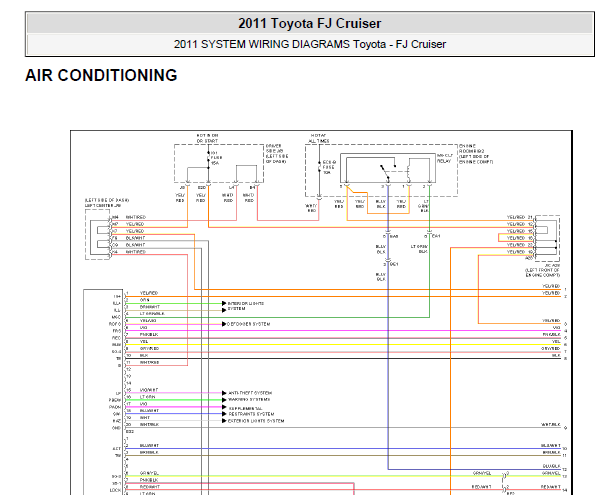Click the 'ECU-B FUSE' label
Image resolution: width=609 pixels, height=495 pixels.
(329, 167)
